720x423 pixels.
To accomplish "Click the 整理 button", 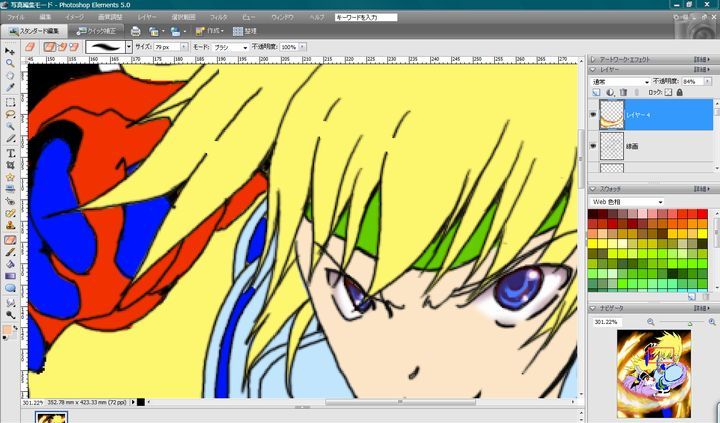I will point(245,31).
